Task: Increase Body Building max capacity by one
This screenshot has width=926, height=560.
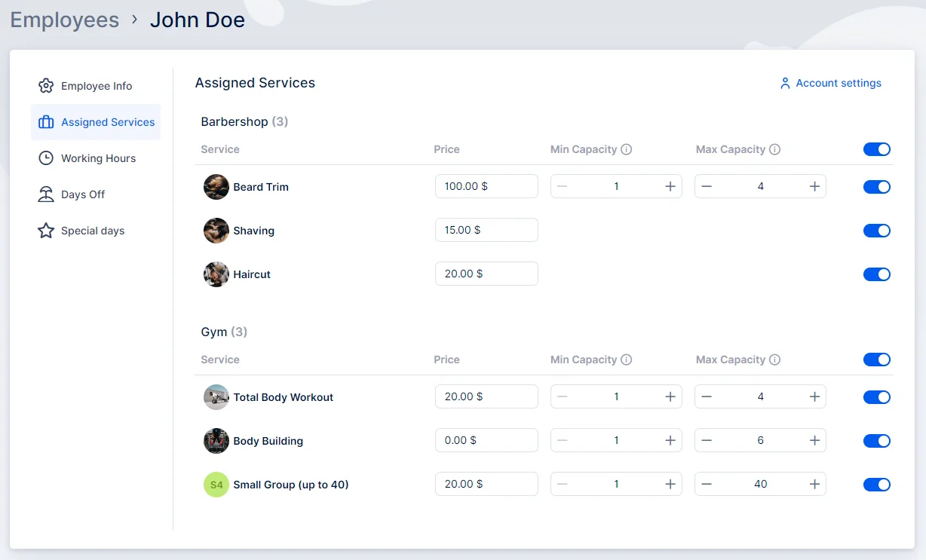Action: tap(814, 440)
